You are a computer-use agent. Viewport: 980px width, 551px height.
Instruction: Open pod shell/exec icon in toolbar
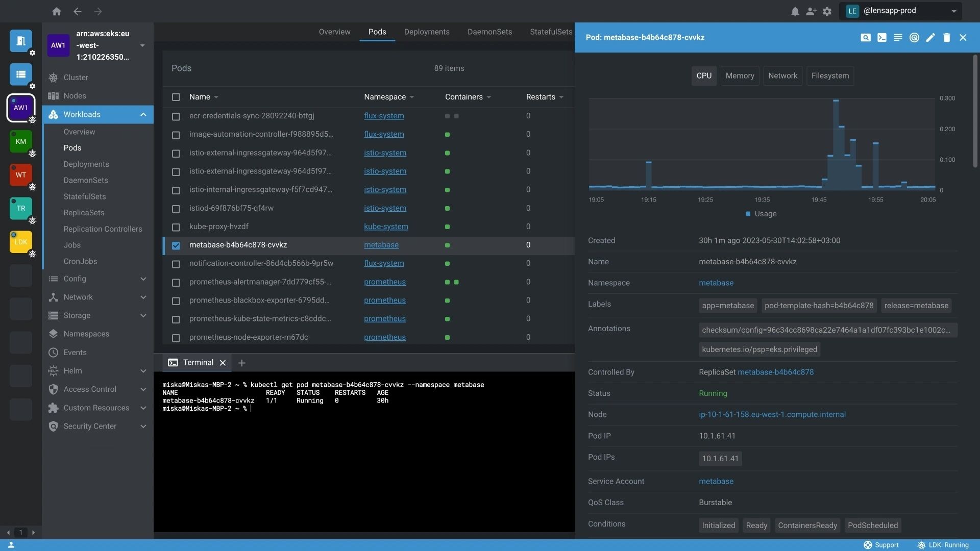(881, 37)
